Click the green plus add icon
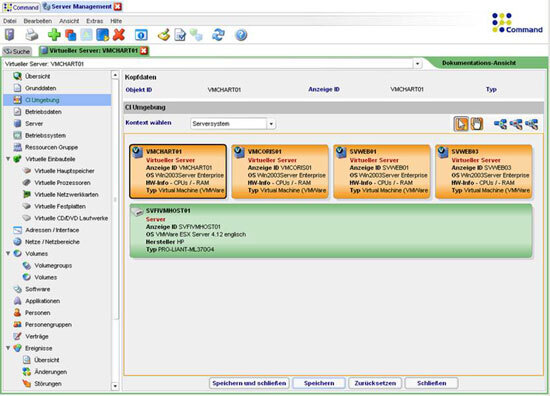This screenshot has height=396, width=550. click(54, 35)
